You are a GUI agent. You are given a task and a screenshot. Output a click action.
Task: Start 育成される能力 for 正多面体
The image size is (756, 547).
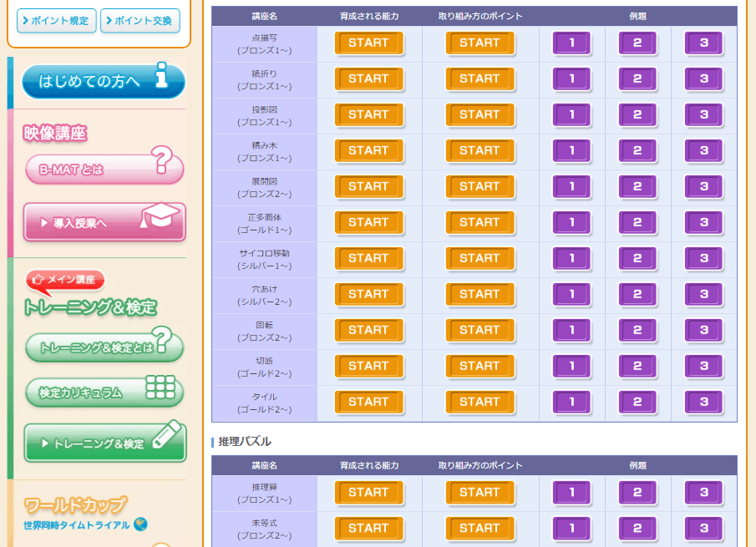368,223
